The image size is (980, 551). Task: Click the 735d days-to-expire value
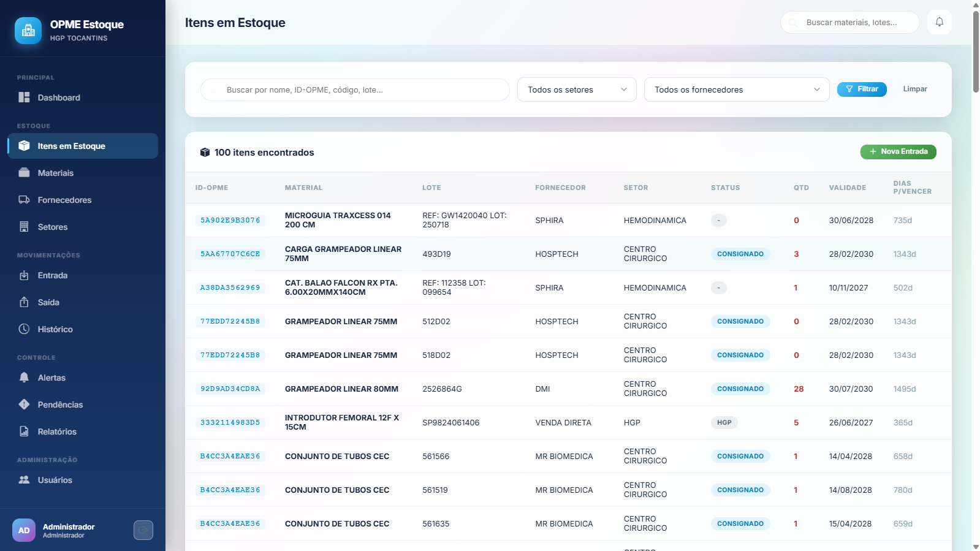903,221
